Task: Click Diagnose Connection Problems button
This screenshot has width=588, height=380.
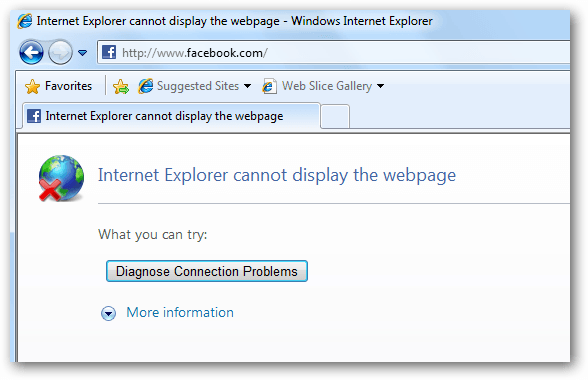Action: tap(207, 271)
